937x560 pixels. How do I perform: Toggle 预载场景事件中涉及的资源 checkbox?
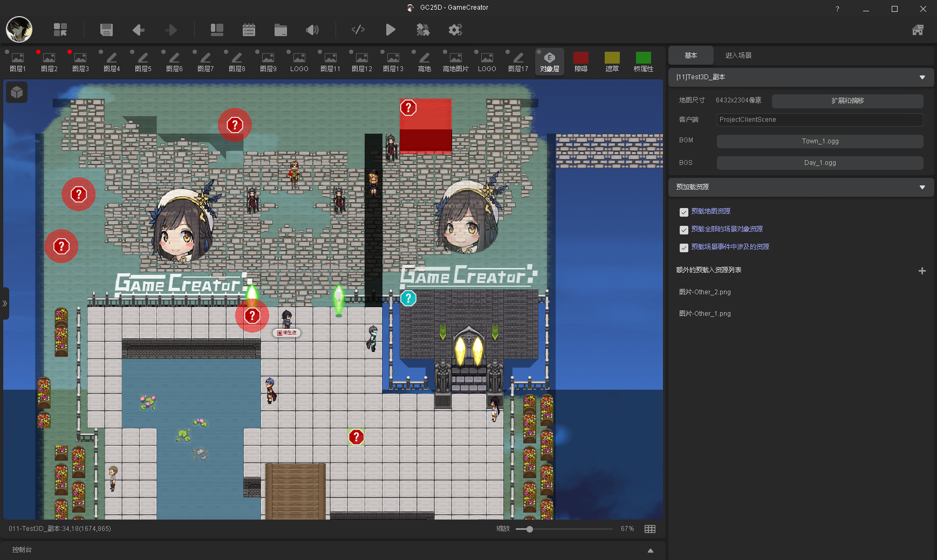pos(683,247)
